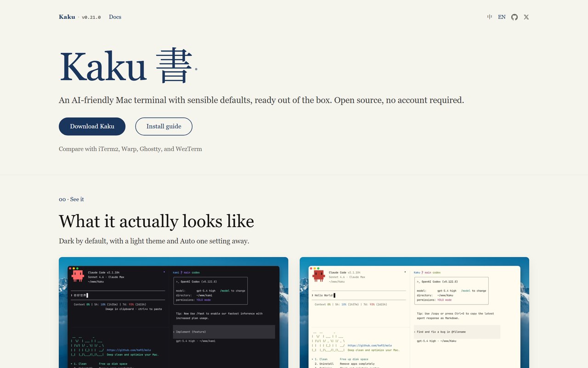Click the Claude robot icon in dark screenshot
The height and width of the screenshot is (368, 588).
(78, 276)
